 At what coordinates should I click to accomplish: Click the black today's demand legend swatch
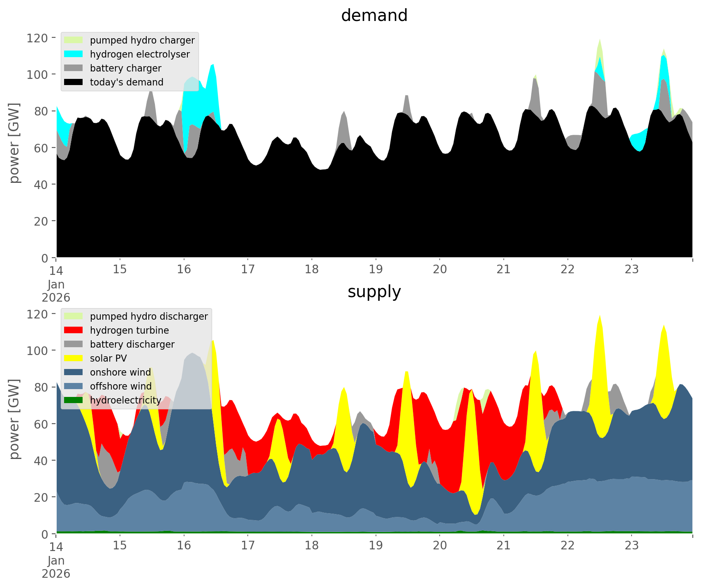(74, 82)
